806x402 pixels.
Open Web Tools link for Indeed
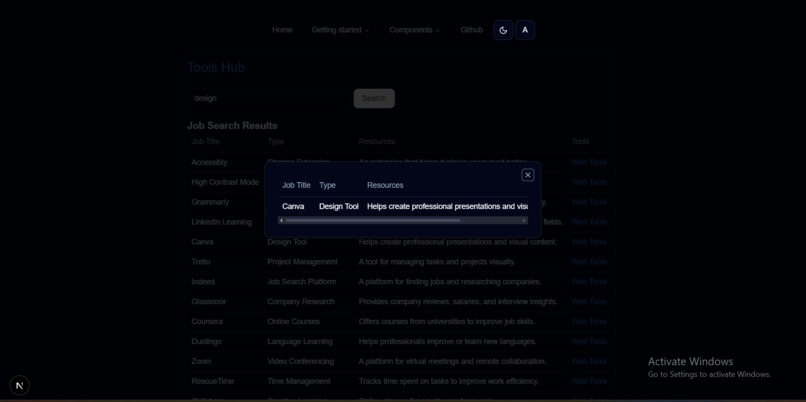click(589, 282)
